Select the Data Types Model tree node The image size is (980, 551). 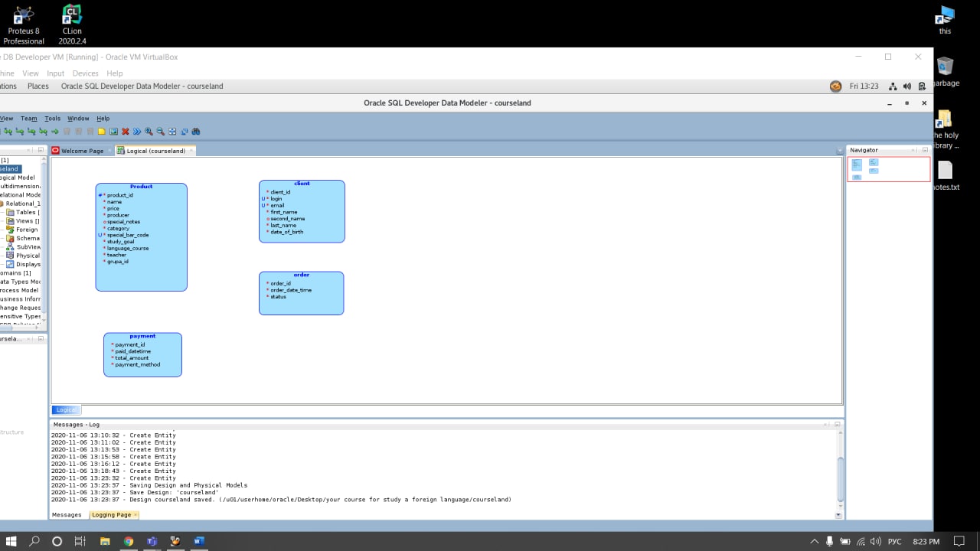click(20, 282)
